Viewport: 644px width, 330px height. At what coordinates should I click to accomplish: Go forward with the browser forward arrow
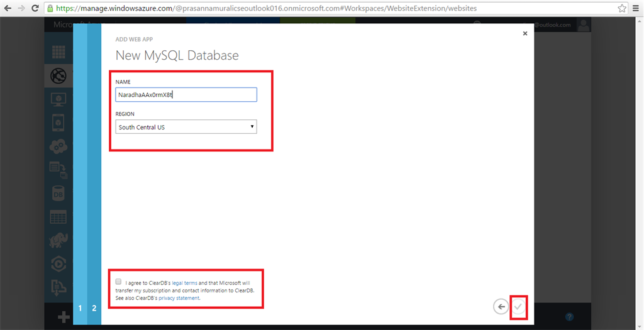point(22,8)
